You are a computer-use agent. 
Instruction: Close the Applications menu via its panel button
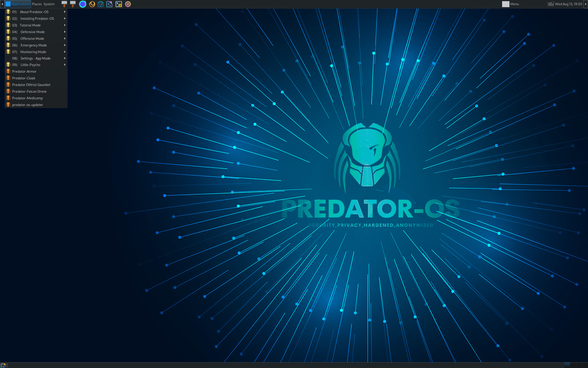[18, 4]
